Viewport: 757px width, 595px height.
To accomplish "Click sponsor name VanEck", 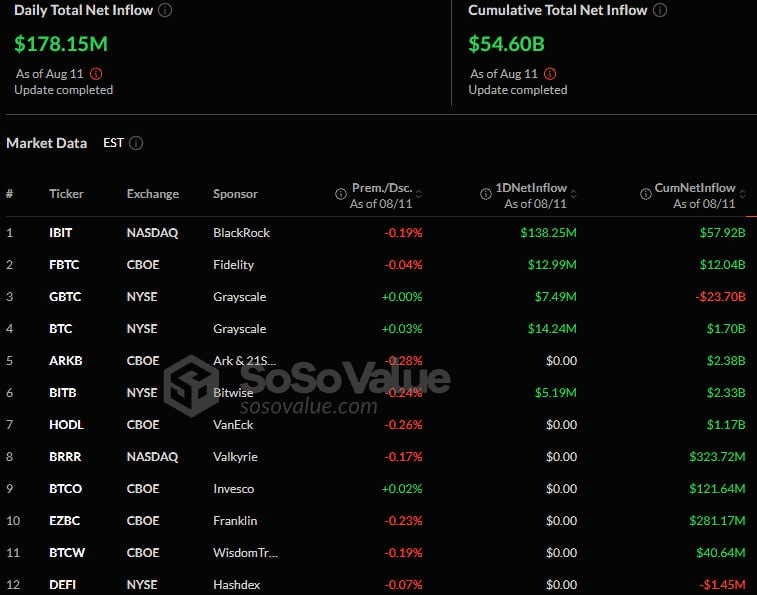I will coord(233,425).
